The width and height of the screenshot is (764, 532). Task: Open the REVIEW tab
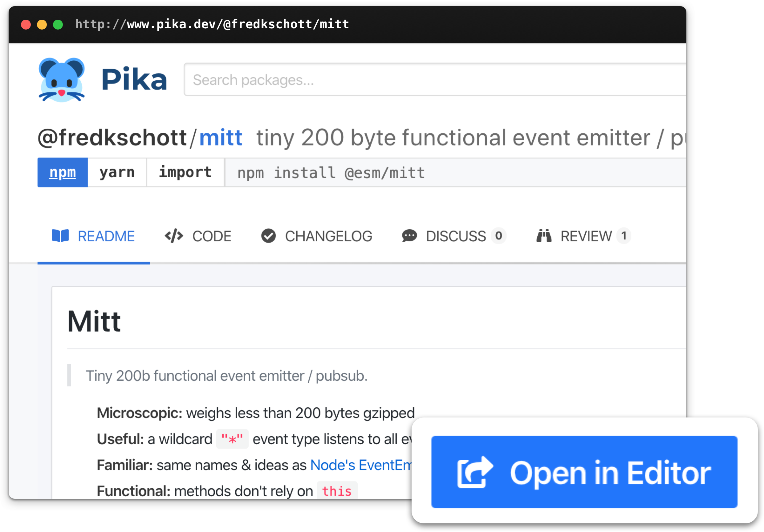point(584,236)
